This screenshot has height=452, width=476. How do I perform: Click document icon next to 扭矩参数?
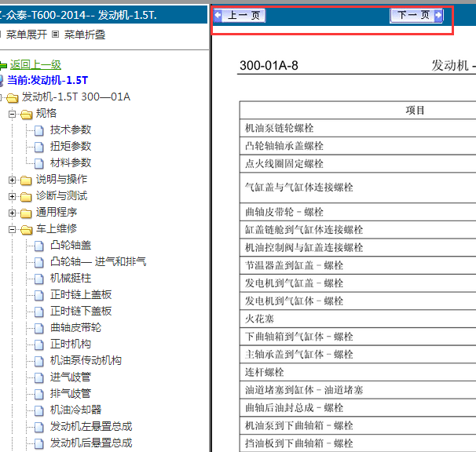coord(38,147)
